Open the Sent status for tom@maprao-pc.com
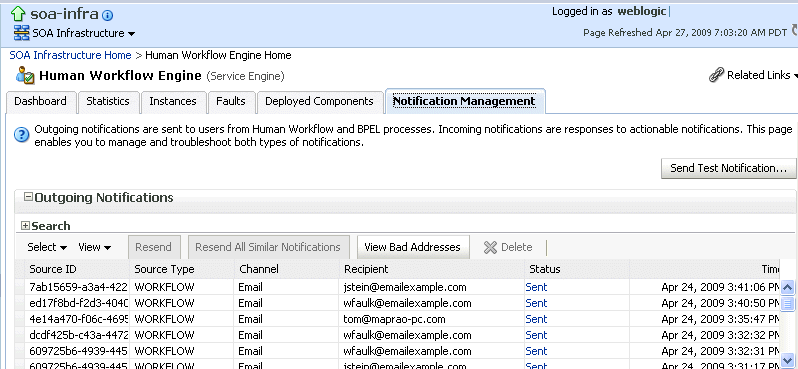 point(536,319)
